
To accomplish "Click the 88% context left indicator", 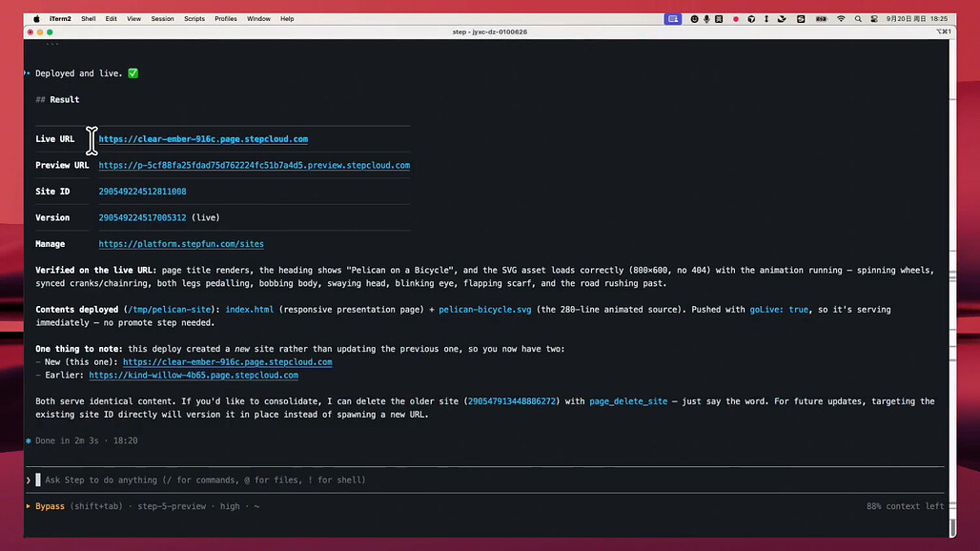I will 905,506.
